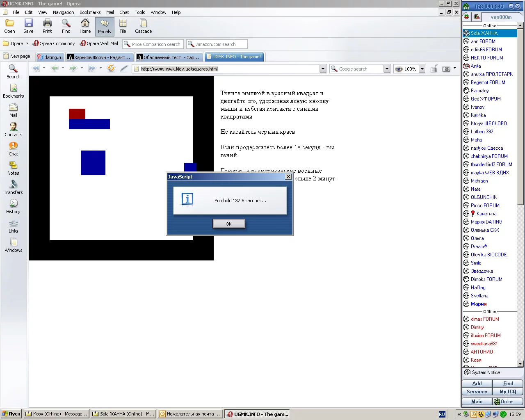Expand the Back button history arrow
This screenshot has height=420, width=525.
(x=63, y=68)
